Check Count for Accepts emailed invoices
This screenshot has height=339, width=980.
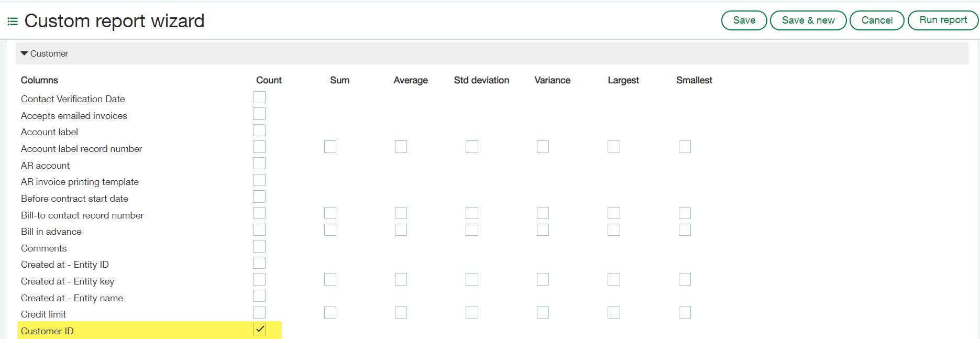point(259,114)
